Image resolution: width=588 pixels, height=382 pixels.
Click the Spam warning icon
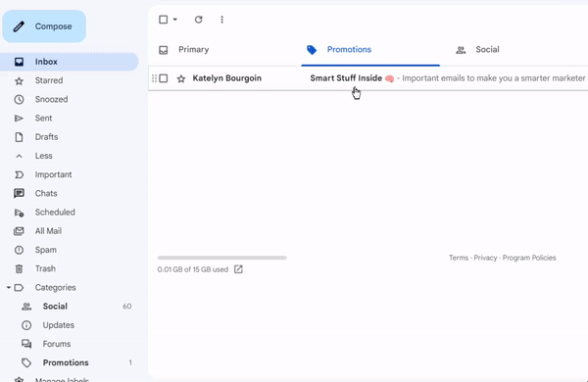(x=19, y=250)
